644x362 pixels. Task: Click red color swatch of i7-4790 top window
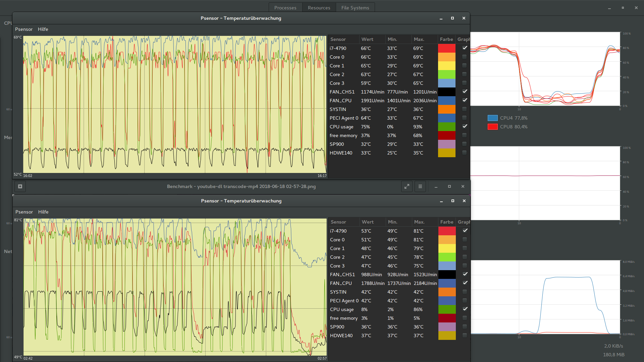click(447, 48)
